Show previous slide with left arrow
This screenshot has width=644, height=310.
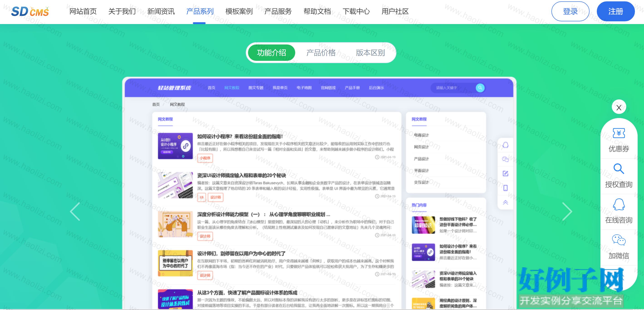[75, 212]
